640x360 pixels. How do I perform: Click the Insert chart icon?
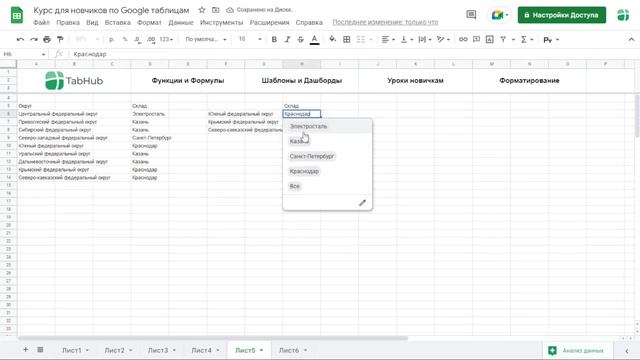tap(490, 40)
